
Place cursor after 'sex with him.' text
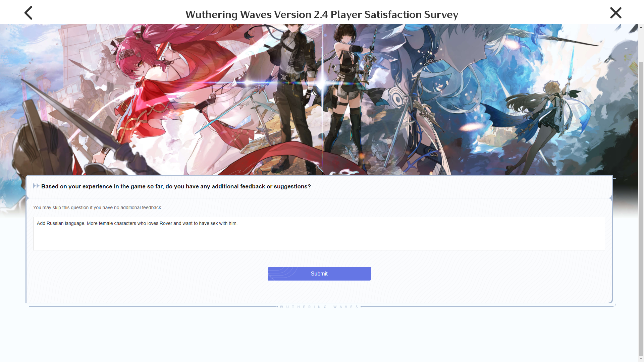238,223
